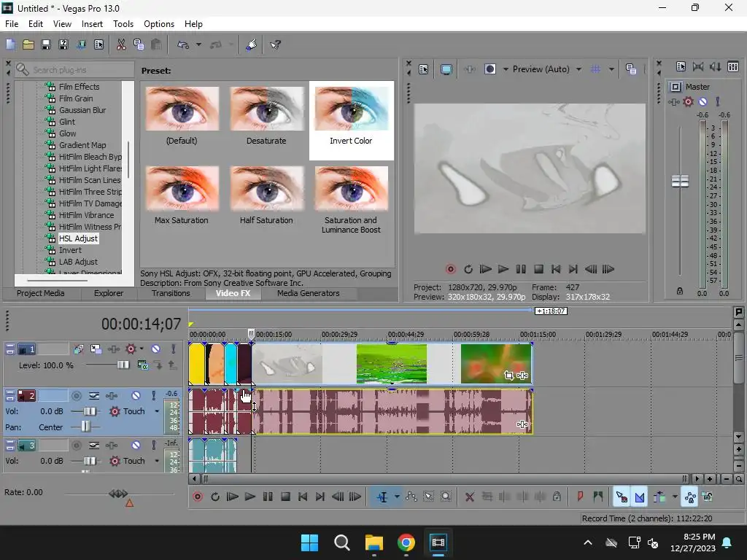Select the Explorer tab
The width and height of the screenshot is (747, 560).
coord(109,293)
